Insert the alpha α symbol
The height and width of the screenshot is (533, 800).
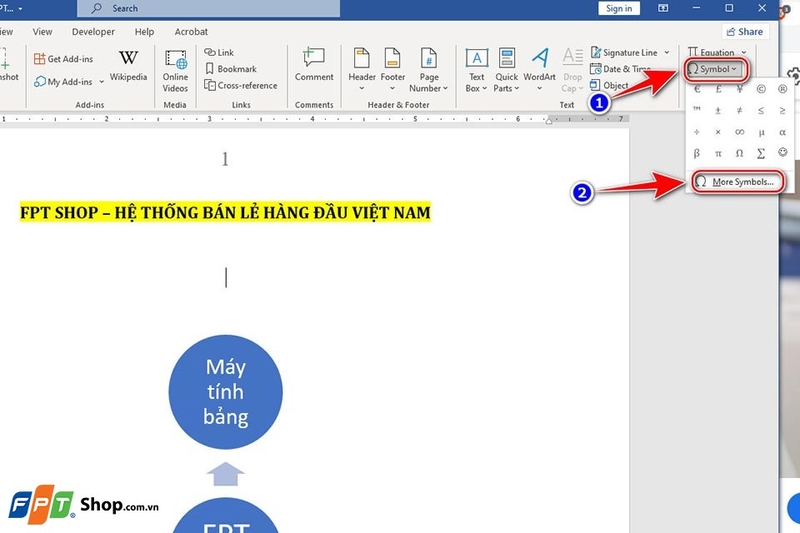(x=782, y=132)
